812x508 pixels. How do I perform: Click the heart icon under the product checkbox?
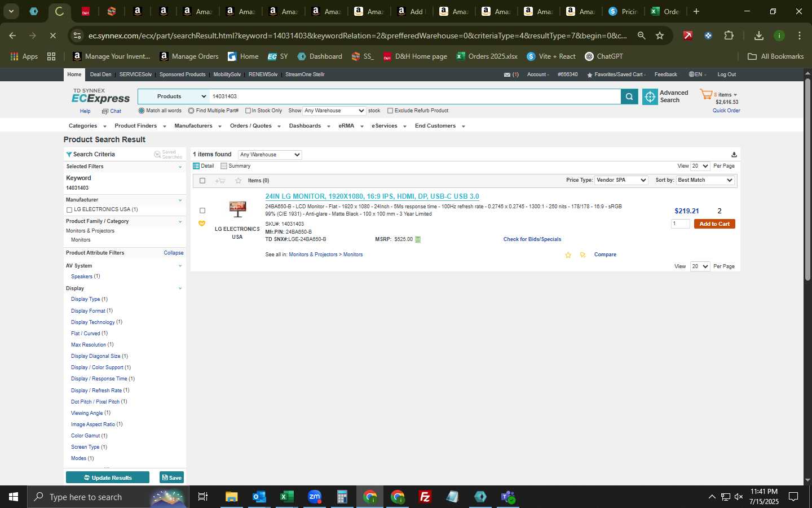202,224
